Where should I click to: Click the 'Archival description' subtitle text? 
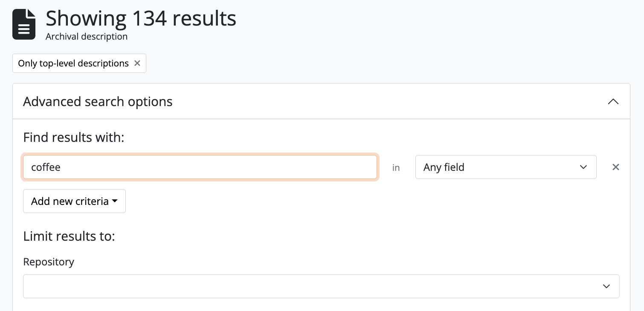87,37
